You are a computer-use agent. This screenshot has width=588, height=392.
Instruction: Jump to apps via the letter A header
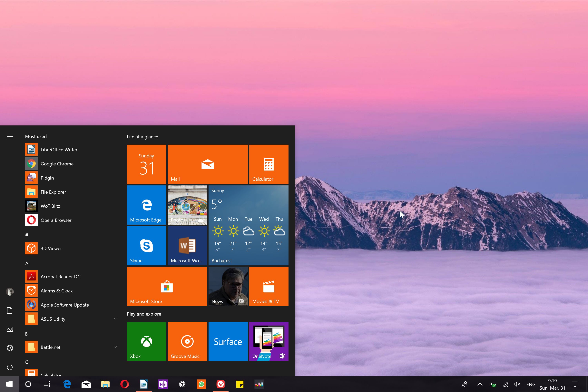27,263
